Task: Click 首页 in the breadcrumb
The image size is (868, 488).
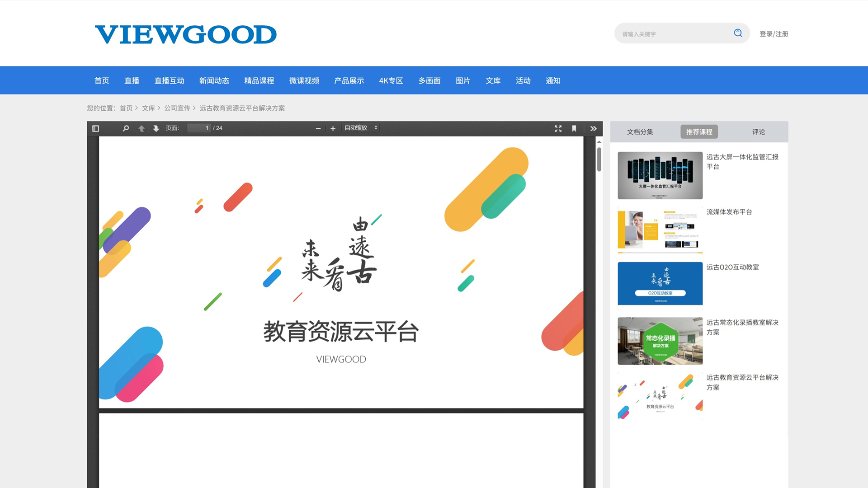Action: [x=126, y=108]
